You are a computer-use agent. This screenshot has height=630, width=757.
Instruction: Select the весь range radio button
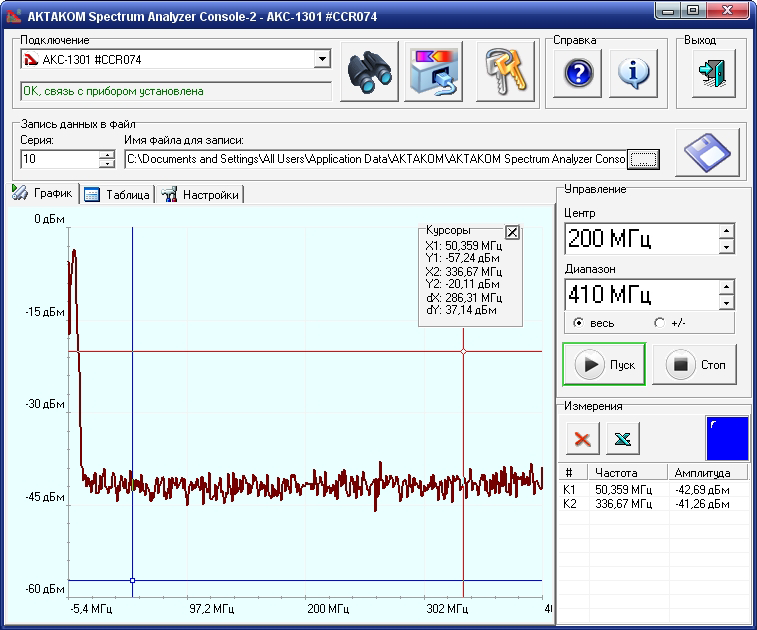(578, 322)
